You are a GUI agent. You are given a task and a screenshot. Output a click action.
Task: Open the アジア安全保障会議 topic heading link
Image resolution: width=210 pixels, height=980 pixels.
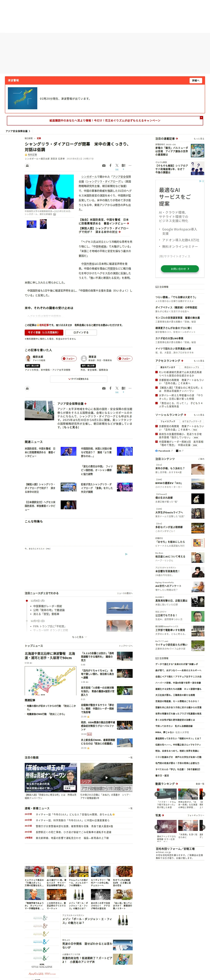pyautogui.click(x=72, y=404)
